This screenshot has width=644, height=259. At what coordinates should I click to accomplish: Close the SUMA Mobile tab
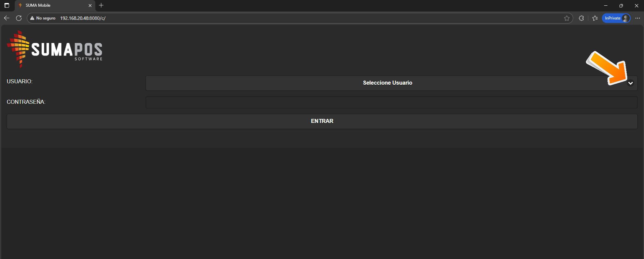click(x=90, y=5)
